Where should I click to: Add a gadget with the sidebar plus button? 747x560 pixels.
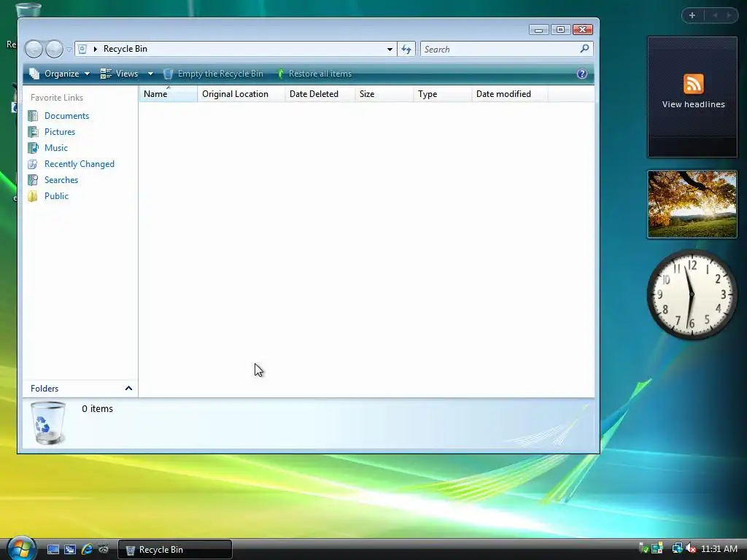click(692, 15)
